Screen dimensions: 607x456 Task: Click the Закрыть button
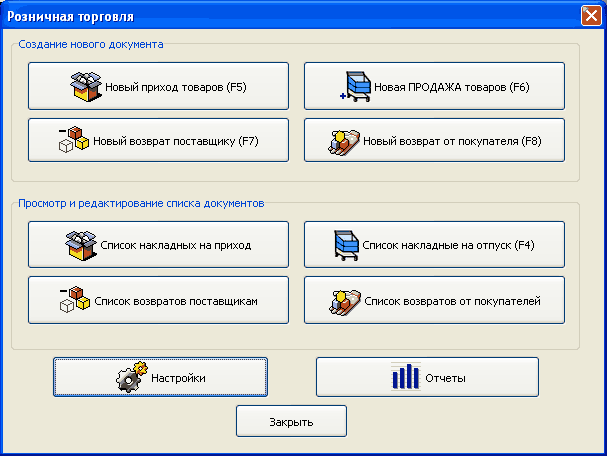(x=291, y=421)
